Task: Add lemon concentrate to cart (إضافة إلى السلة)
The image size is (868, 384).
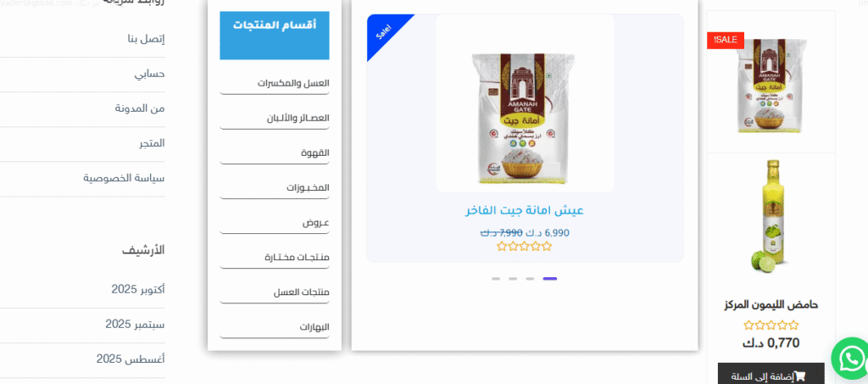Action: [771, 376]
